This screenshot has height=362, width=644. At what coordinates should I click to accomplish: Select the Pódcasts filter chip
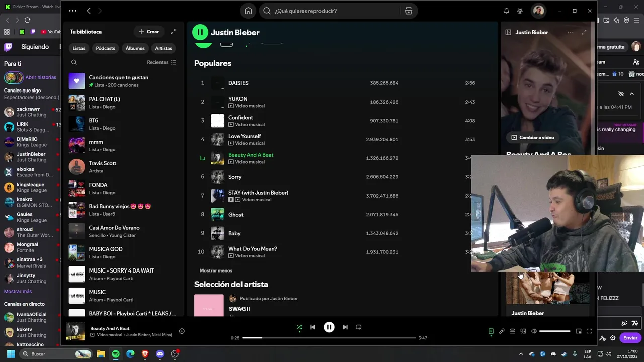pos(105,48)
